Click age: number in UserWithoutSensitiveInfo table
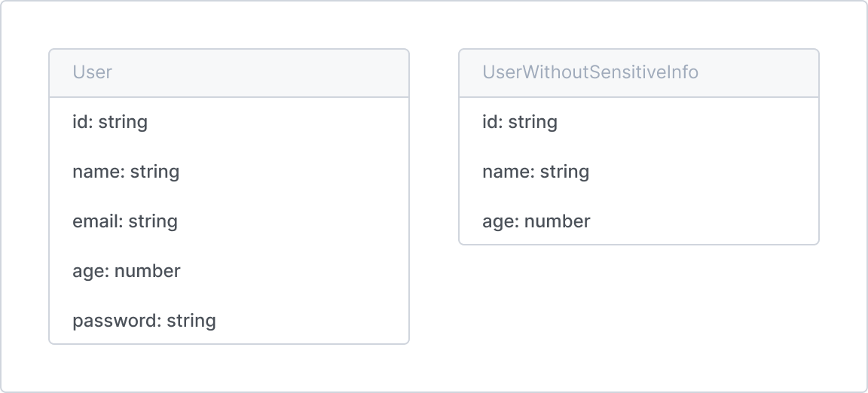Viewport: 868px width, 393px height. pyautogui.click(x=639, y=221)
